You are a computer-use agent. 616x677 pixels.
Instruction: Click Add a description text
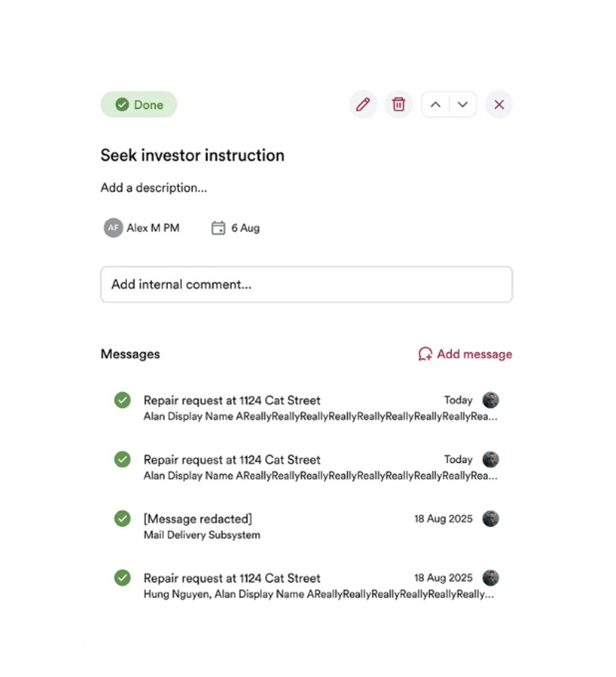pos(154,188)
